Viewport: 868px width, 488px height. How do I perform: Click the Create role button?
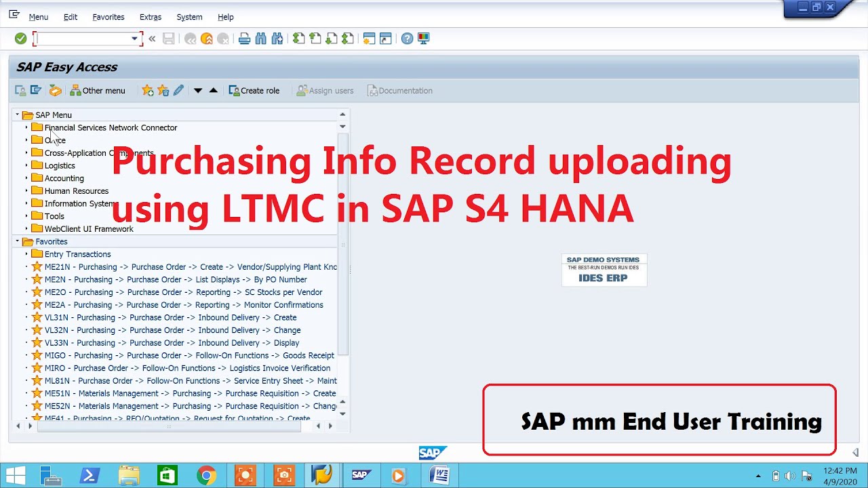point(254,90)
